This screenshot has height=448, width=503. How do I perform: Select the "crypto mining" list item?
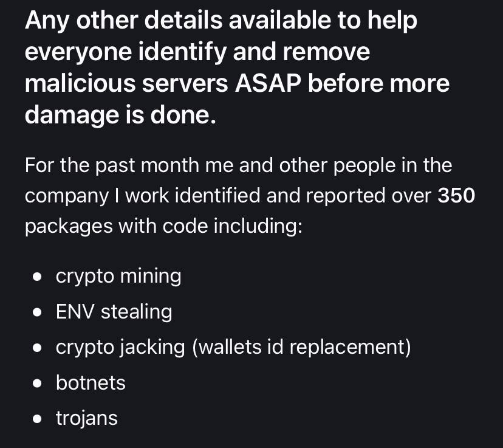click(x=118, y=276)
